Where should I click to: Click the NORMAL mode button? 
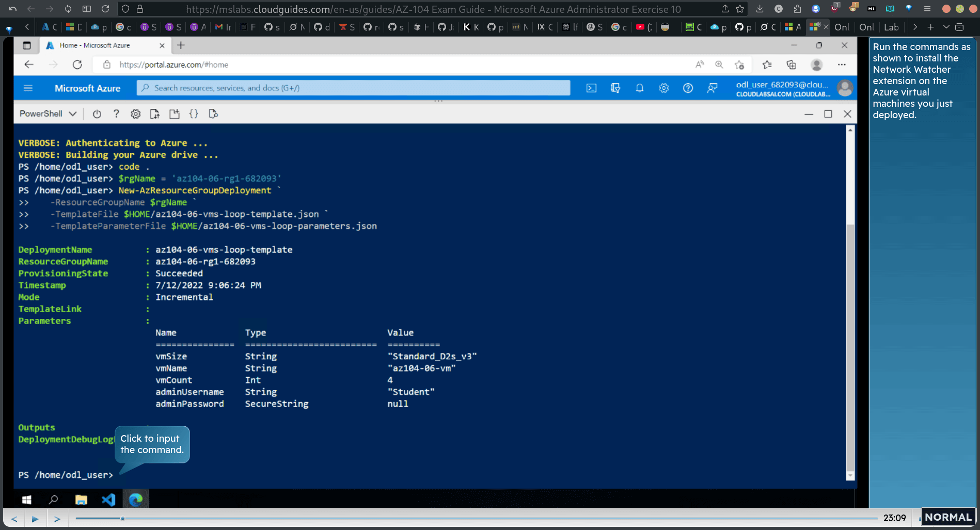point(948,517)
